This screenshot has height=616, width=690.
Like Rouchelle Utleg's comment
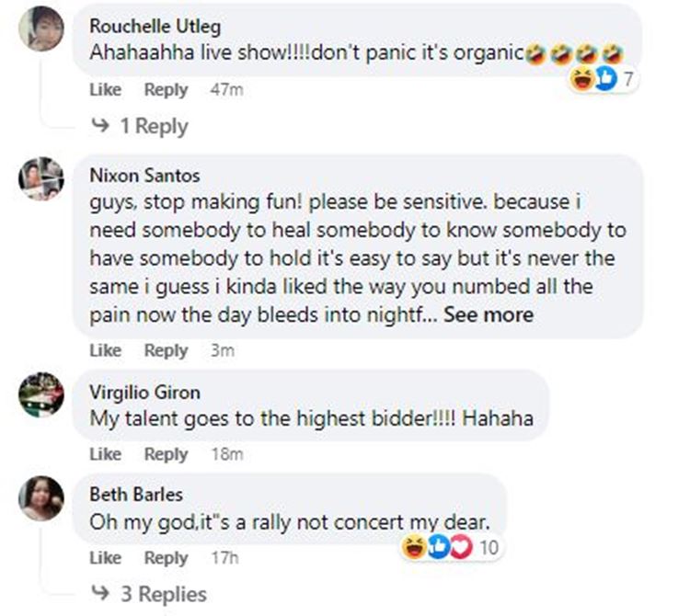coord(105,90)
